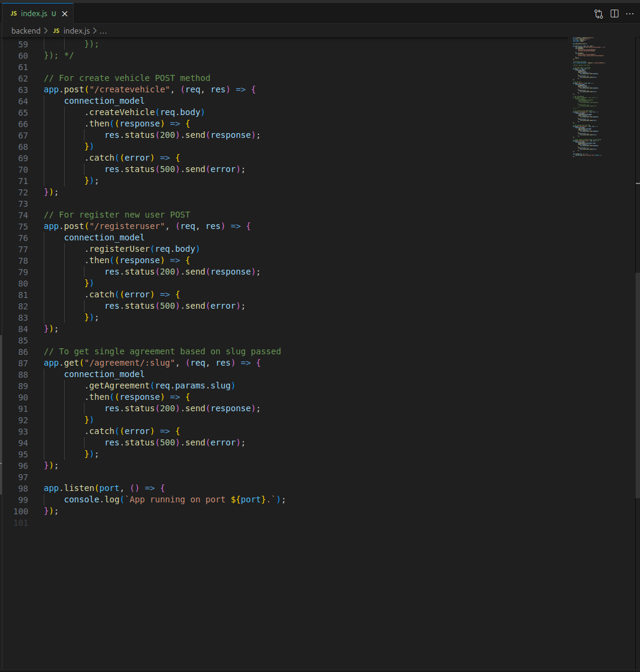Image resolution: width=640 pixels, height=672 pixels.
Task: Click the editor vertical scrollbar
Action: [x=637, y=384]
